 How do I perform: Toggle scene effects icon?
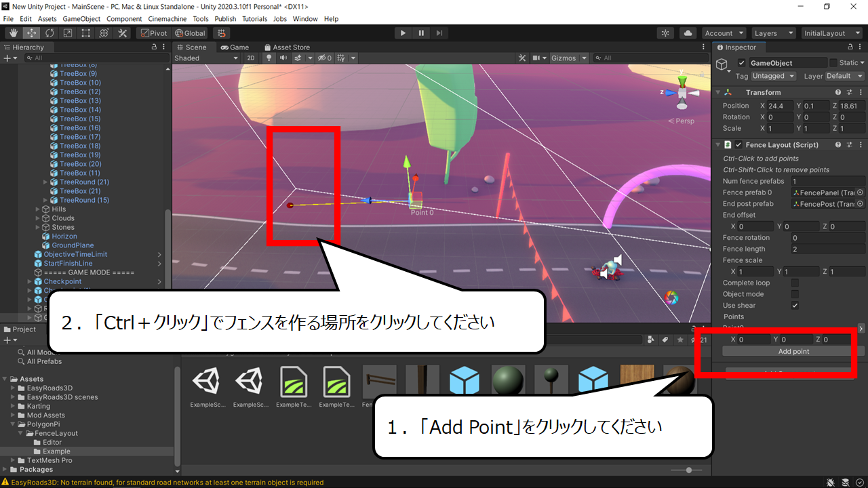coord(298,58)
